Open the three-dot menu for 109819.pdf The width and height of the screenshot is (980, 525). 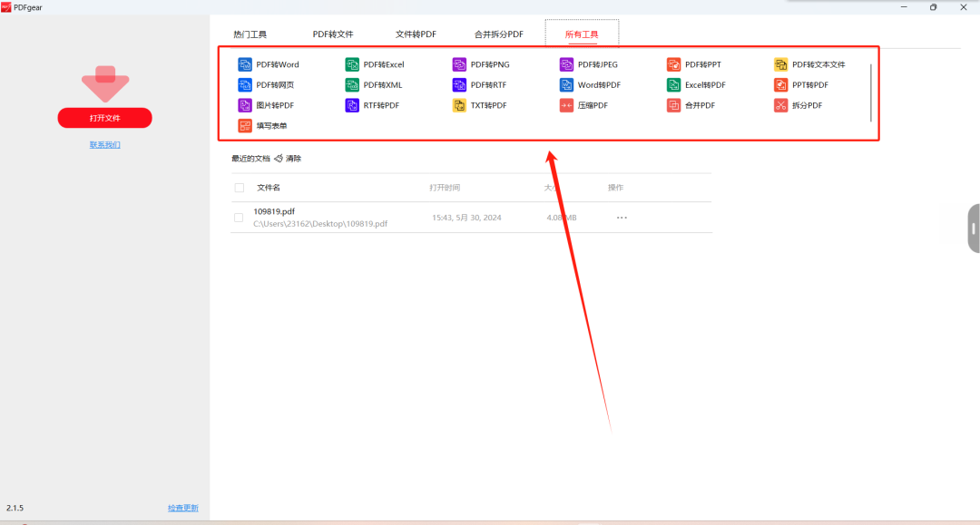(622, 218)
